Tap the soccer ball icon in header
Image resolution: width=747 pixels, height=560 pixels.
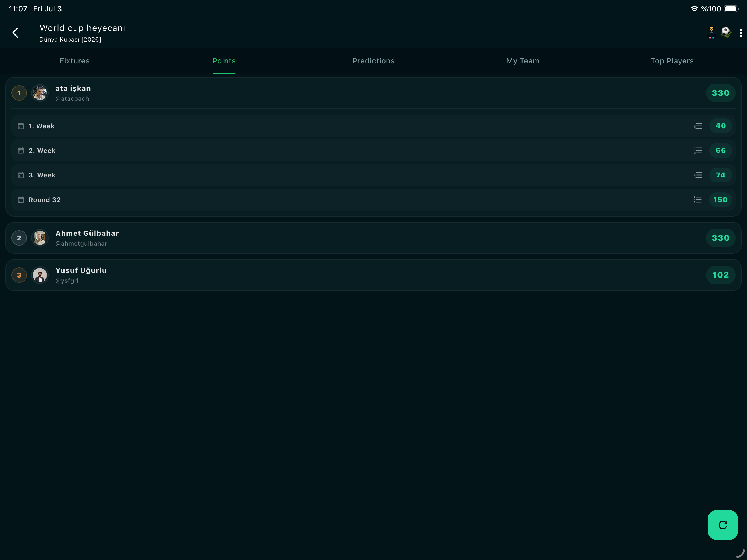pos(726,33)
